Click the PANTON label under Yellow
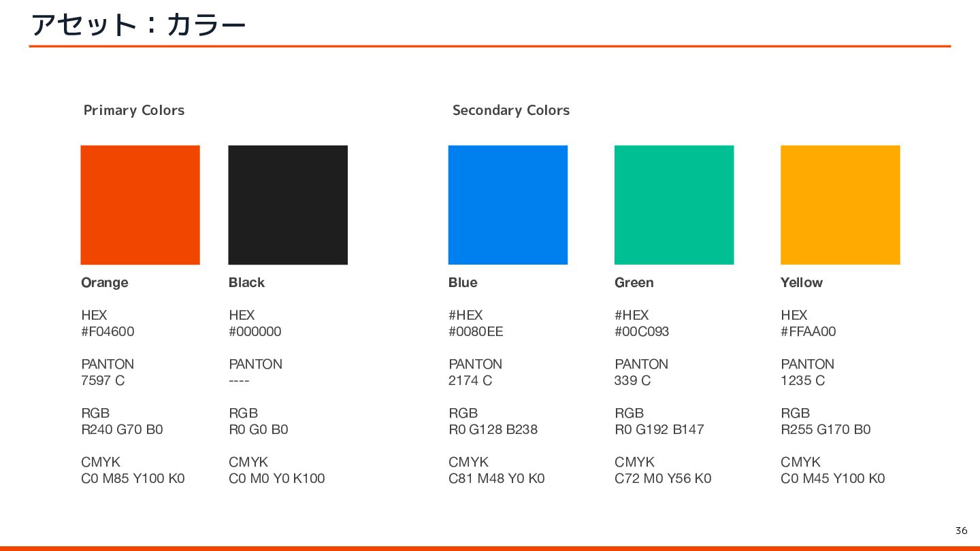 808,364
